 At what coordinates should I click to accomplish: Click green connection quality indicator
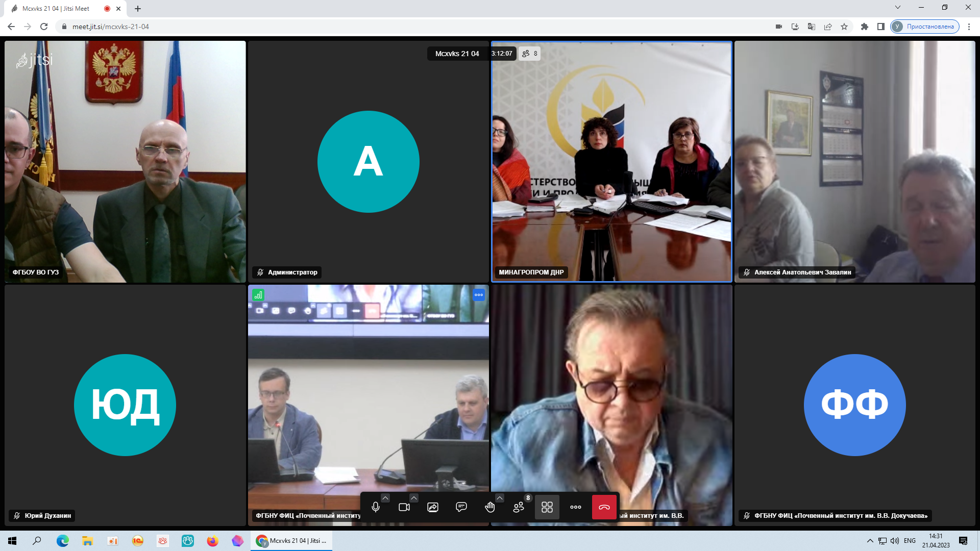click(258, 295)
